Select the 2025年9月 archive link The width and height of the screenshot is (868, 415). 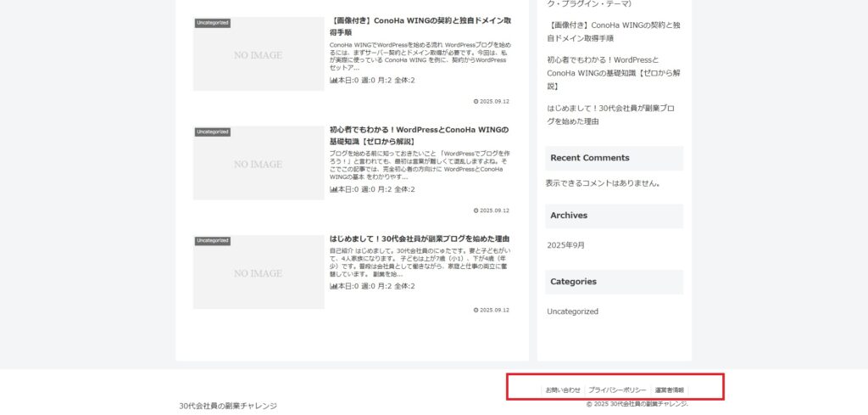[565, 245]
